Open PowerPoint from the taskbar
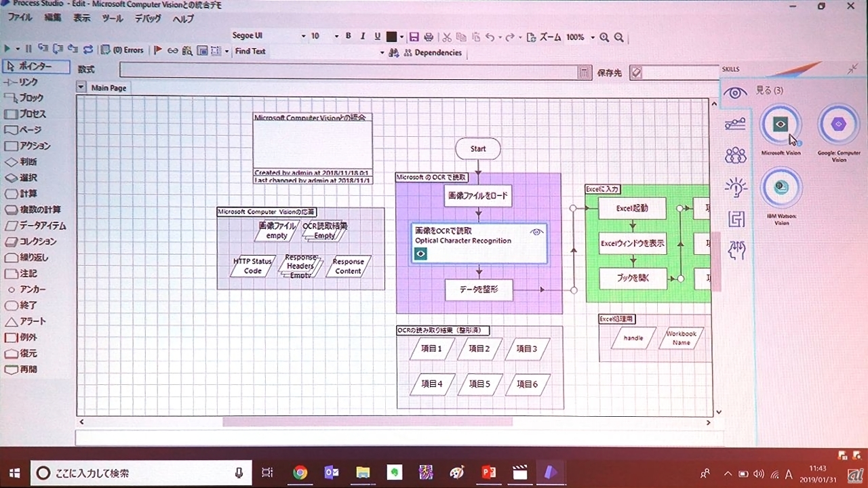 pyautogui.click(x=489, y=472)
